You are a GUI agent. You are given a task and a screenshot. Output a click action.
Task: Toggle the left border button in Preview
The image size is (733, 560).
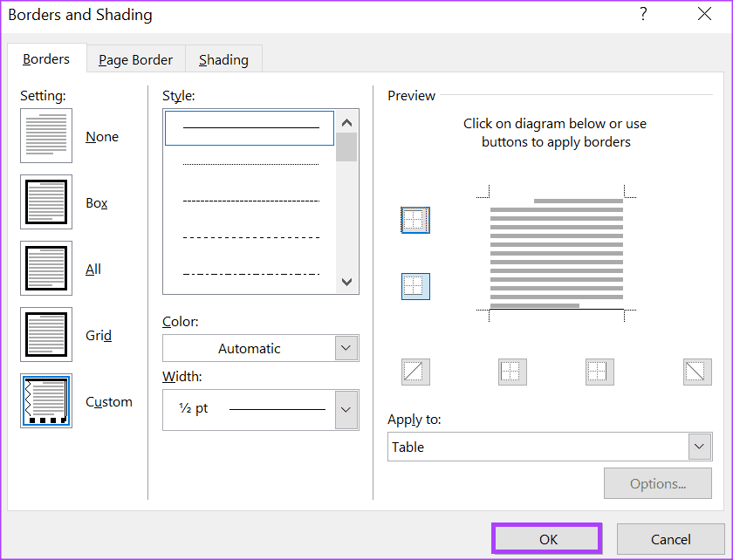tap(512, 372)
